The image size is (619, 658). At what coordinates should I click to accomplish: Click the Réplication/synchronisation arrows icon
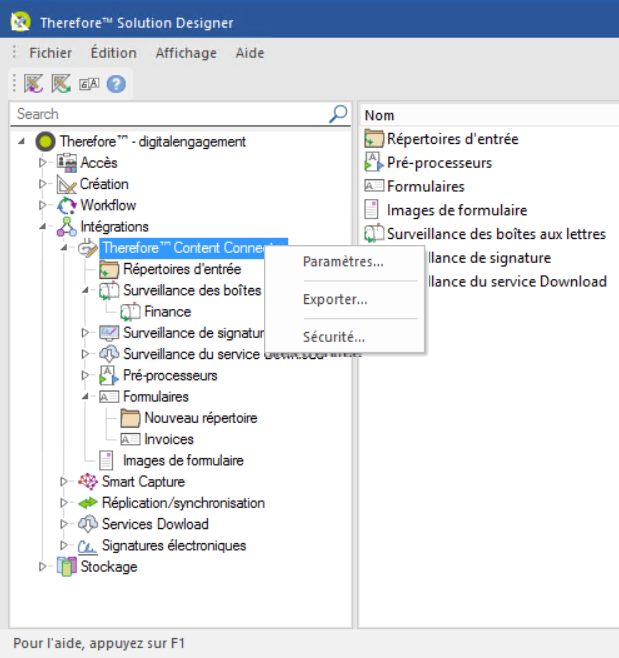pyautogui.click(x=88, y=503)
